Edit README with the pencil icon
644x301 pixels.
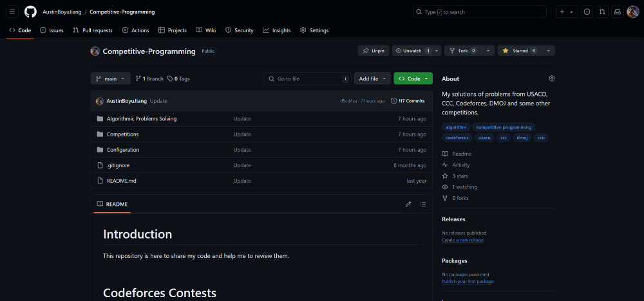408,204
